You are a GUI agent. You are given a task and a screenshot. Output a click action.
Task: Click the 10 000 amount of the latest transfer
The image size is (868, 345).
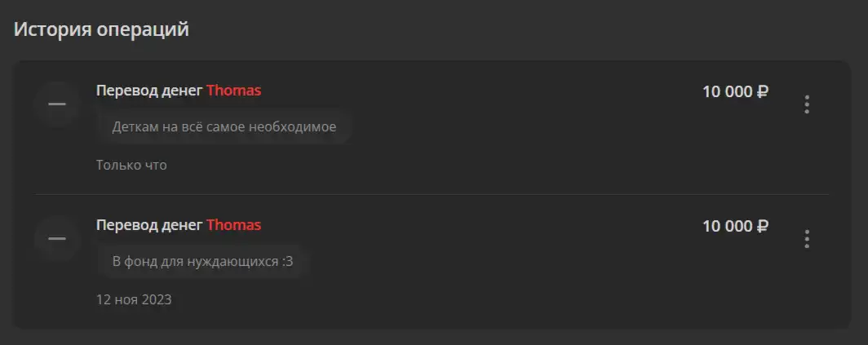(728, 91)
